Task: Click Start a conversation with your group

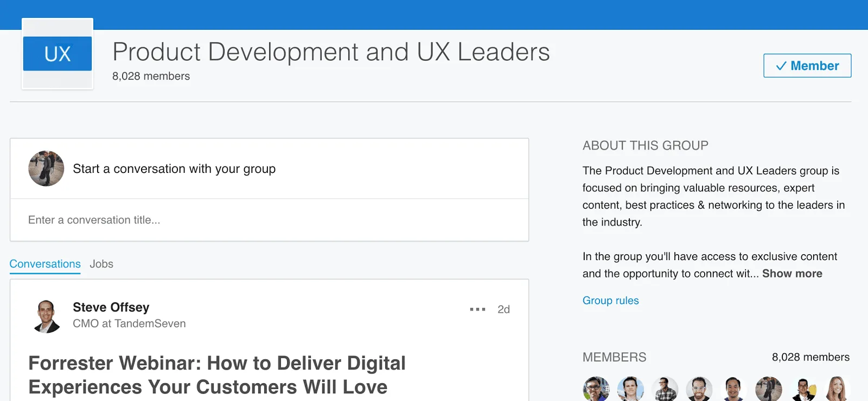Action: 174,169
